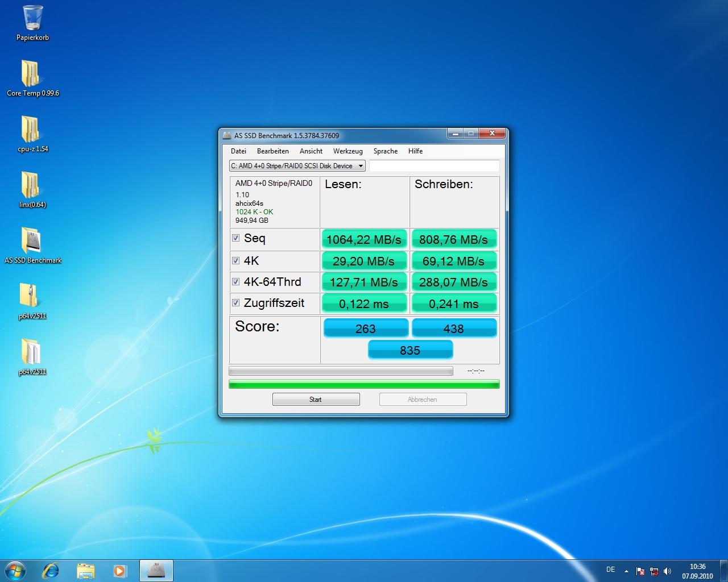Click the gray test progress bar
This screenshot has height=582, width=728.
click(x=341, y=371)
